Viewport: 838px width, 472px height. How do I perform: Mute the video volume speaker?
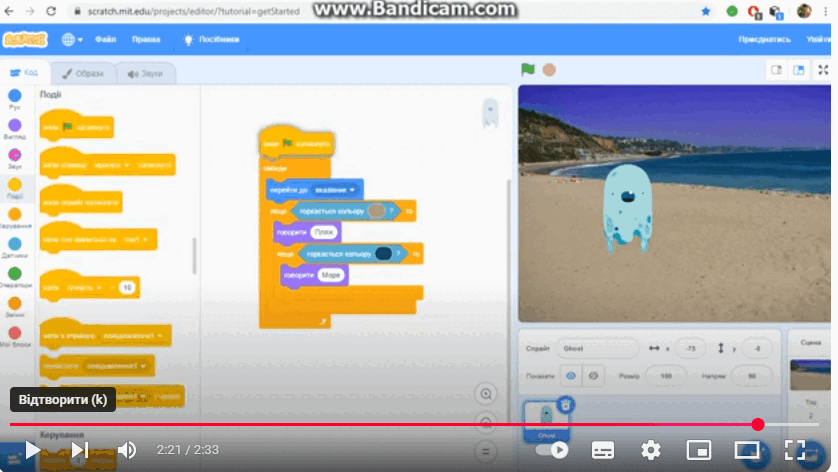(127, 450)
